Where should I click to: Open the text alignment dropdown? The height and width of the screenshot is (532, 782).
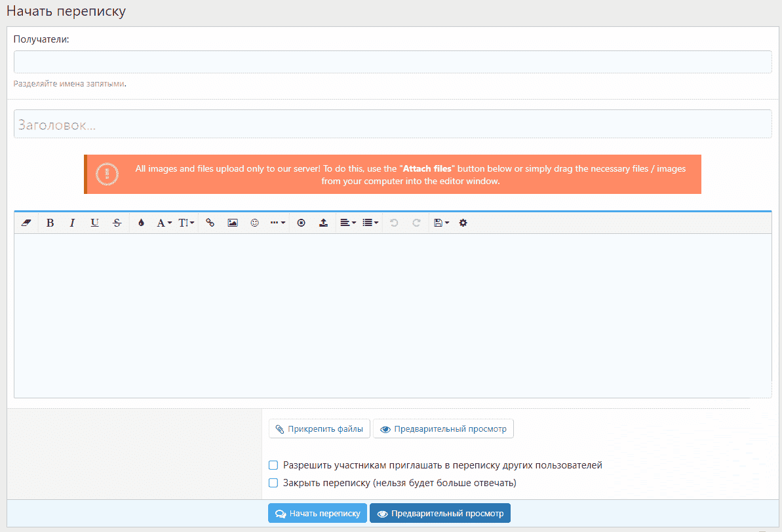348,223
